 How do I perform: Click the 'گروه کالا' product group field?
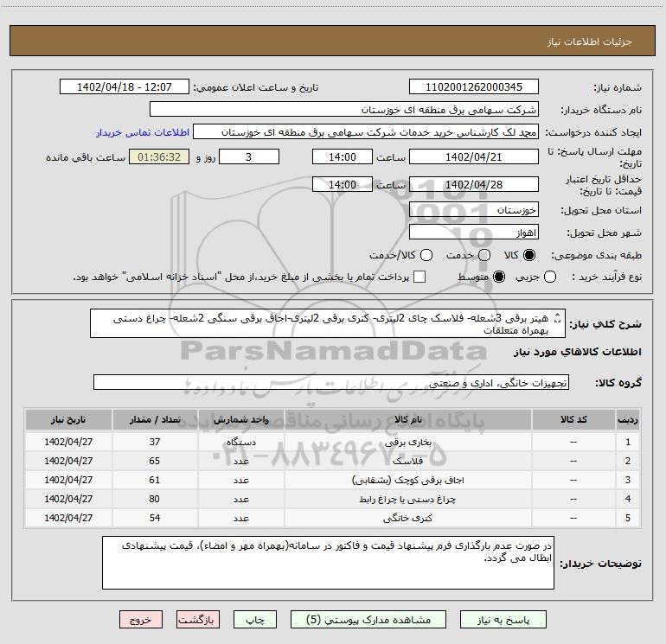click(330, 382)
